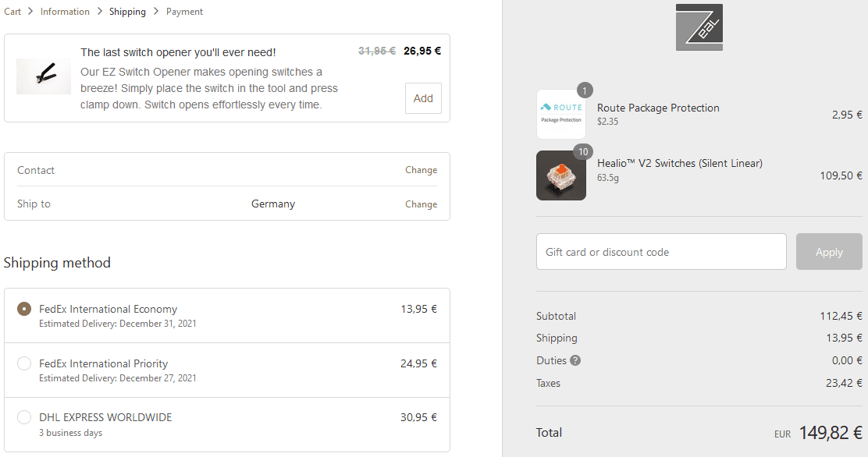Apply the discount code
The image size is (868, 457).
point(829,252)
